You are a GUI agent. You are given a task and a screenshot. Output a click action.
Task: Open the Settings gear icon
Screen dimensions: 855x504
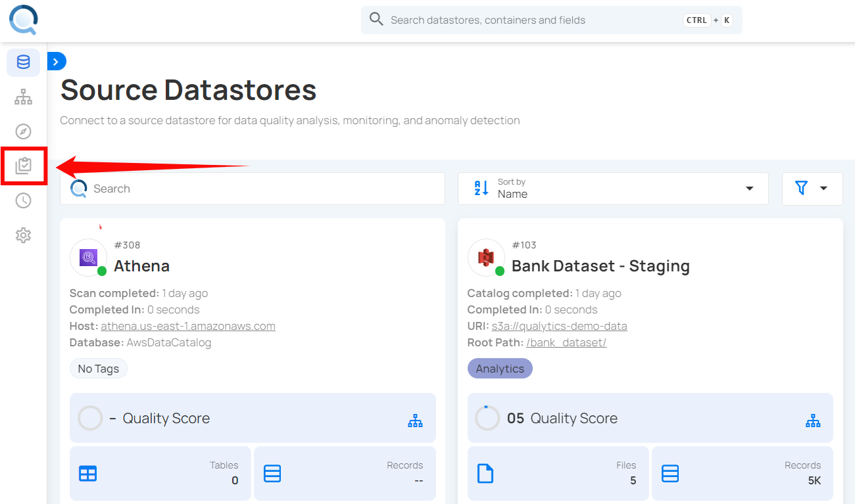pos(23,235)
